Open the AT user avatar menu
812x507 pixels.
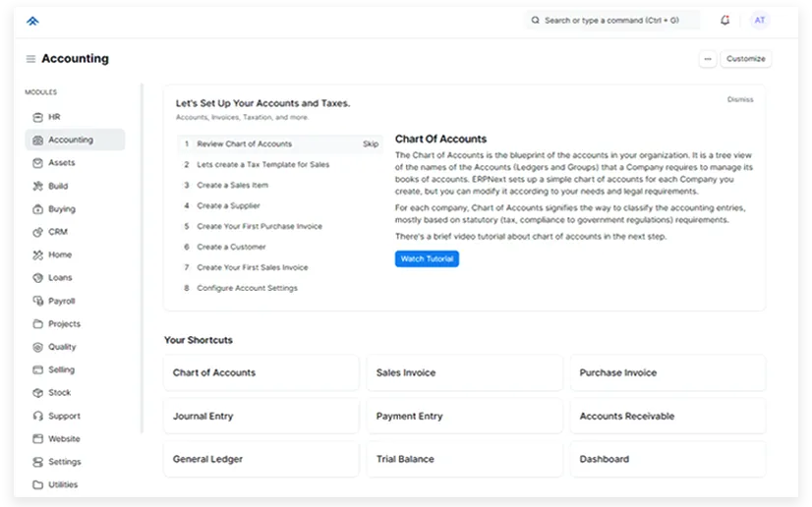759,20
